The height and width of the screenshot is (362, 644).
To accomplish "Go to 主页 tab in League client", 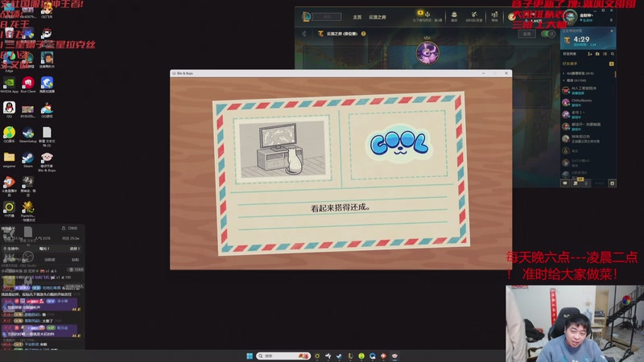I will tap(357, 17).
